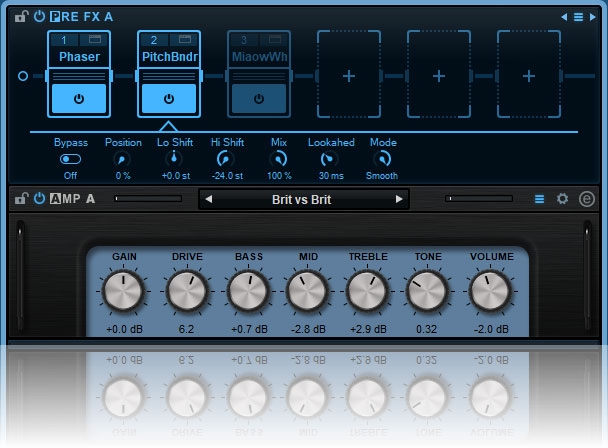Click the circular 'e' icon in AMP bar
The width and height of the screenshot is (608, 448).
click(x=586, y=199)
